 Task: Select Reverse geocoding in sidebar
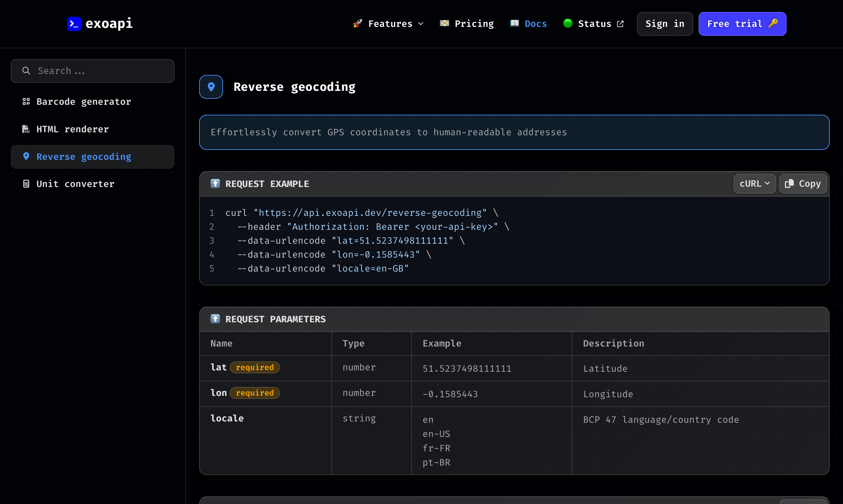coord(84,157)
